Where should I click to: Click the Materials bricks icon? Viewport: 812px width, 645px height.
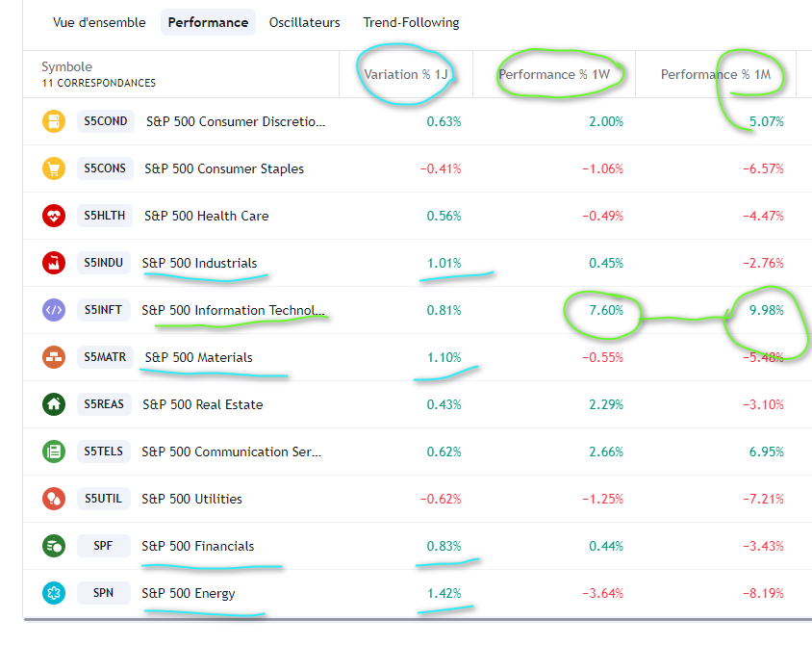(53, 357)
